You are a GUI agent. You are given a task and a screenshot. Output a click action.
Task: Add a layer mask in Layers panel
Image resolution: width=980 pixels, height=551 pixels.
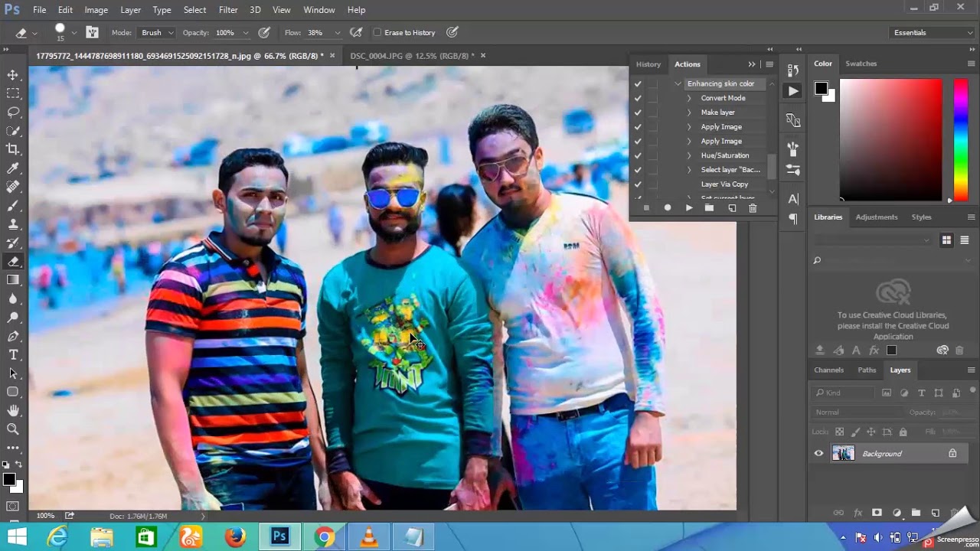(x=877, y=513)
